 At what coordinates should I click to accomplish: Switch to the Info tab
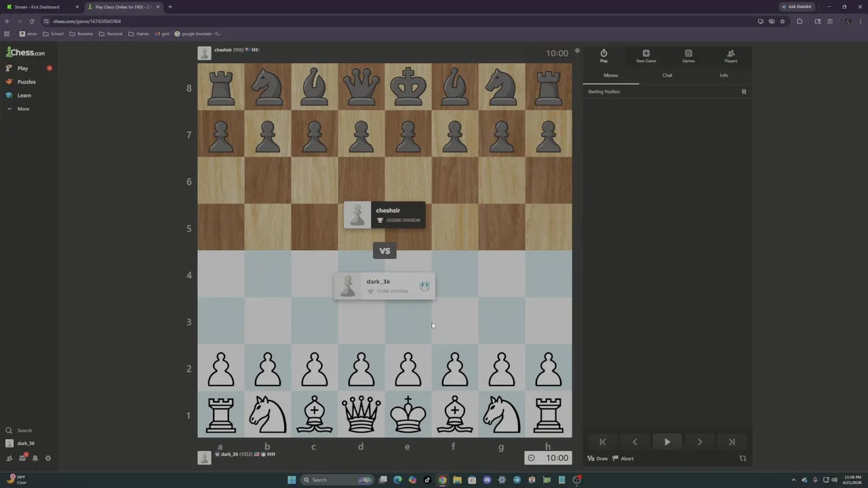point(724,75)
